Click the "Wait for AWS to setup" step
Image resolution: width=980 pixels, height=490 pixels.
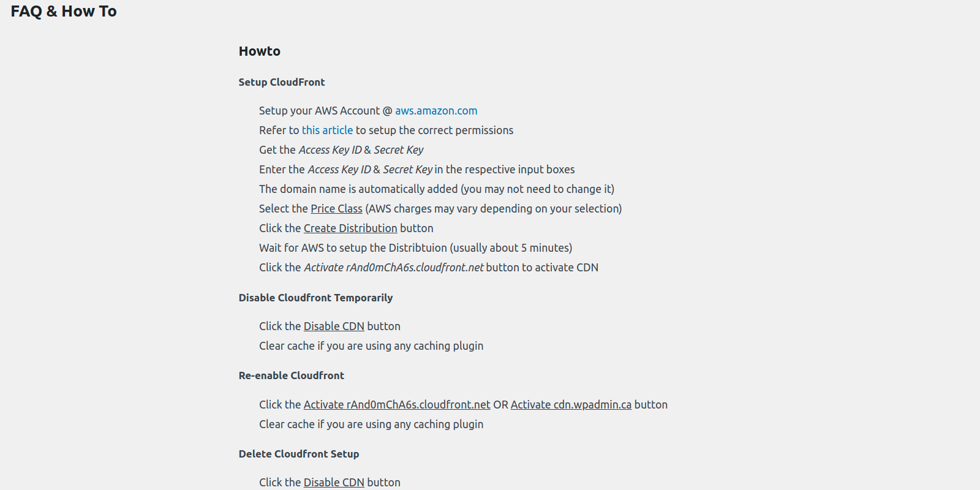415,248
